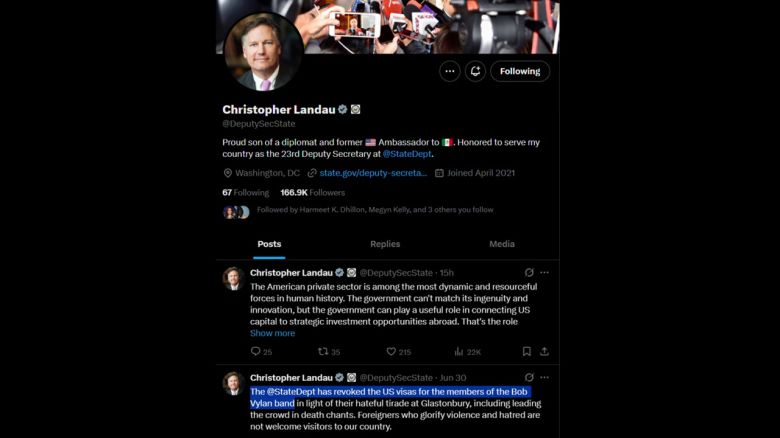Share the first post
The width and height of the screenshot is (780, 438).
point(544,352)
